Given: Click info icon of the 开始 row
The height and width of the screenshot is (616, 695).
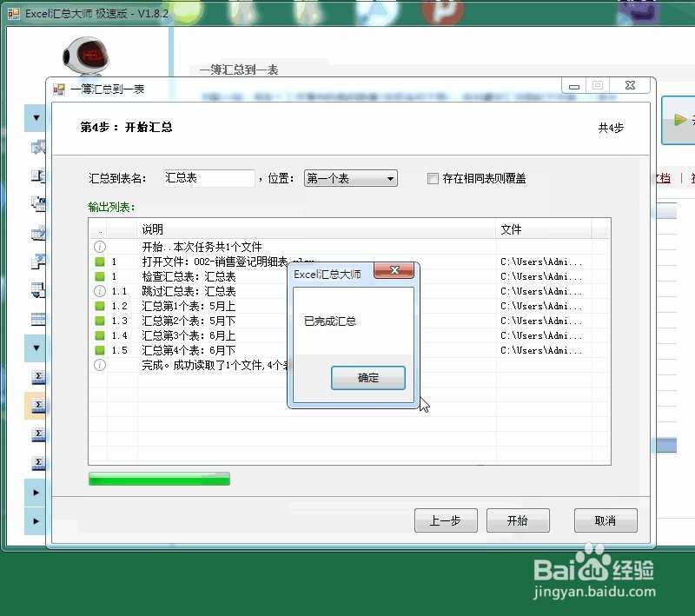Looking at the screenshot, I should [x=100, y=247].
